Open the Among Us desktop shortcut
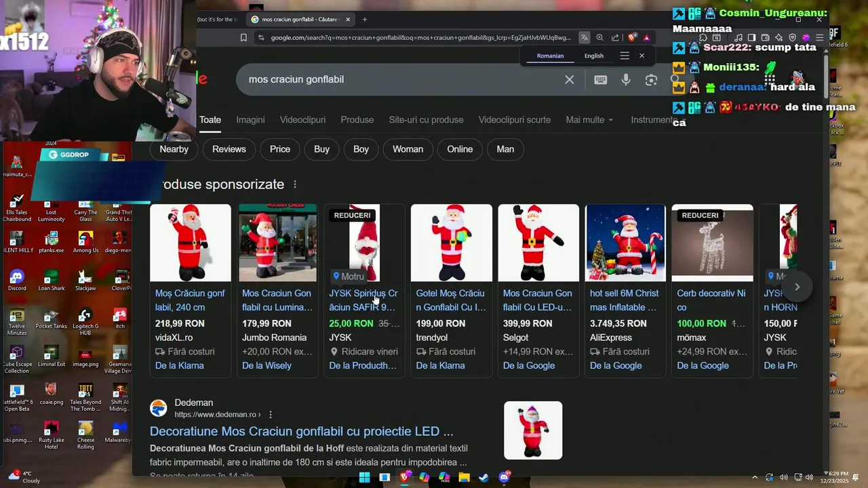 pyautogui.click(x=86, y=243)
